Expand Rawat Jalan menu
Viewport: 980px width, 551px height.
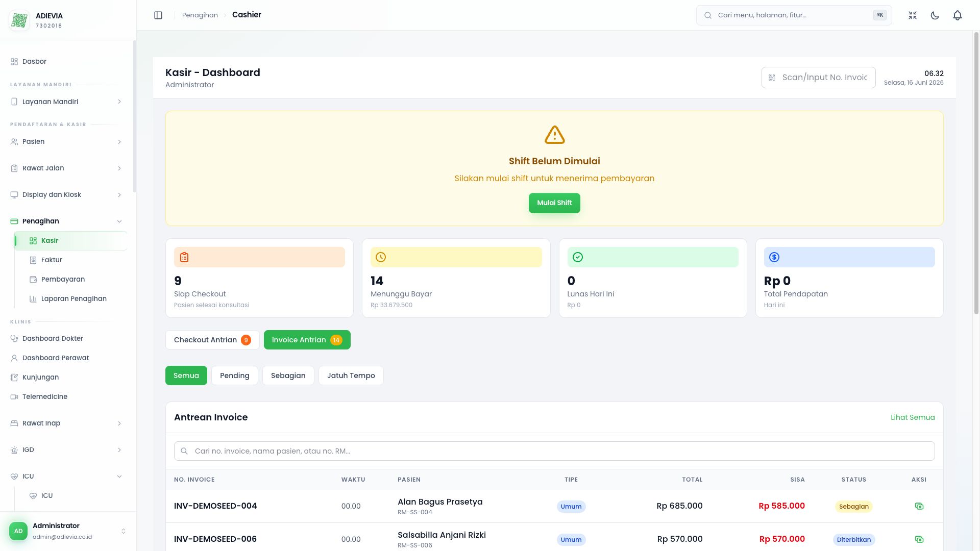pyautogui.click(x=66, y=168)
